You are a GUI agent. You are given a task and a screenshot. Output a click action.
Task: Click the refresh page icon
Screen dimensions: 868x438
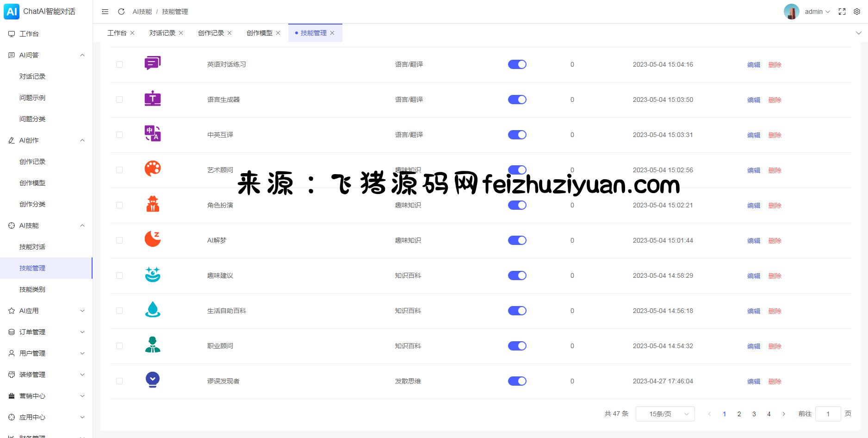[121, 12]
